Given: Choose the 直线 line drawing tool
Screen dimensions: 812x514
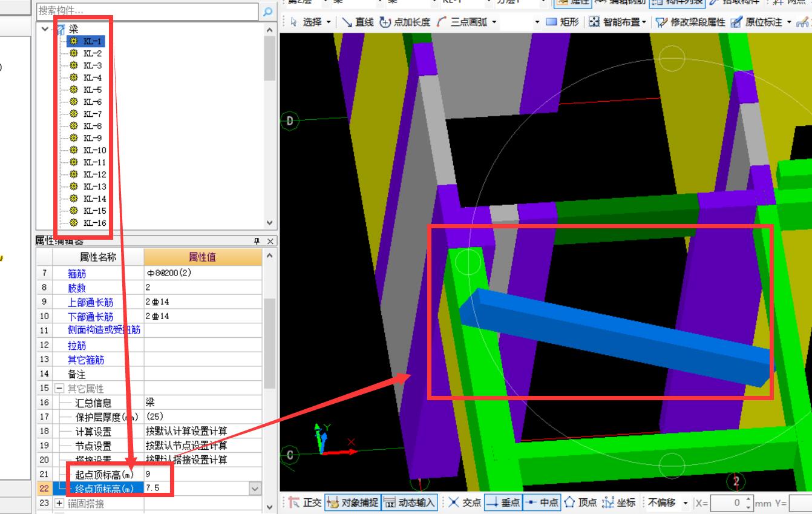Looking at the screenshot, I should [x=358, y=22].
